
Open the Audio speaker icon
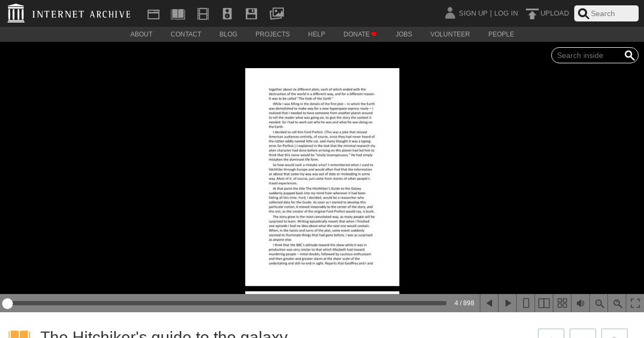click(x=227, y=14)
